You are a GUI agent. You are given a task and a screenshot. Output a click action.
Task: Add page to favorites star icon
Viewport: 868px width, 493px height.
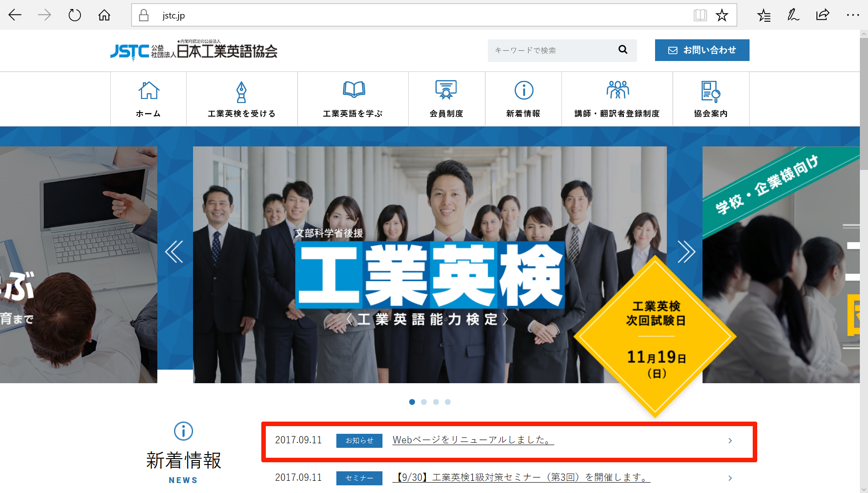click(x=722, y=15)
